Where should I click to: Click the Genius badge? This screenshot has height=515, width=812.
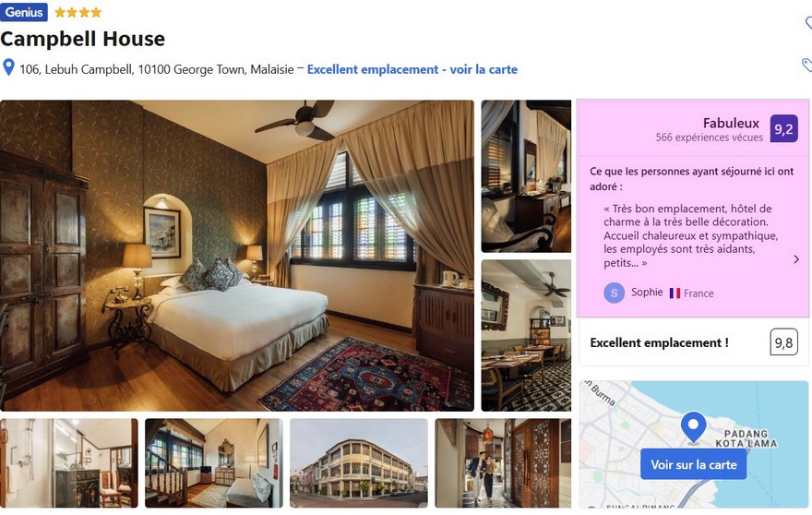pyautogui.click(x=23, y=12)
